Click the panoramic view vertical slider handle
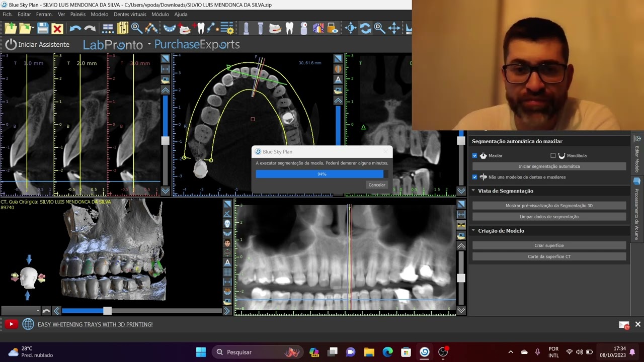 tap(461, 278)
